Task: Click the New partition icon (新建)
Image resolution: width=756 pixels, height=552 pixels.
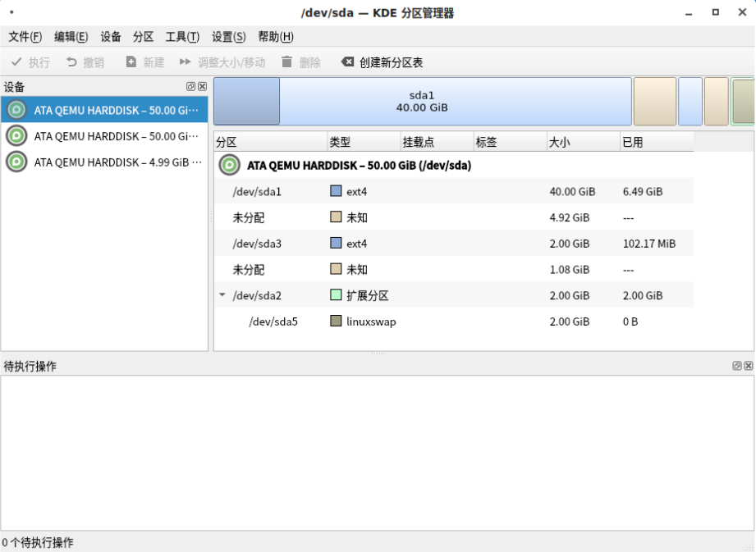Action: click(131, 62)
